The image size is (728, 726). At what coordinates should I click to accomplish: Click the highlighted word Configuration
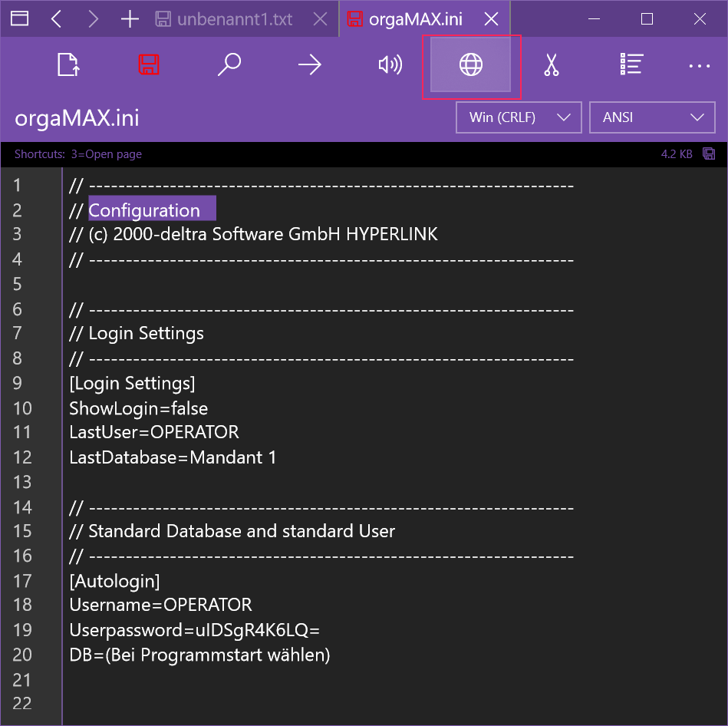[144, 210]
